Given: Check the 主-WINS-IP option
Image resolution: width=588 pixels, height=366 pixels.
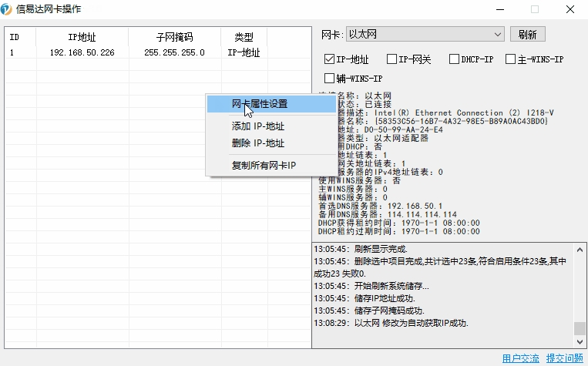Looking at the screenshot, I should coord(511,59).
